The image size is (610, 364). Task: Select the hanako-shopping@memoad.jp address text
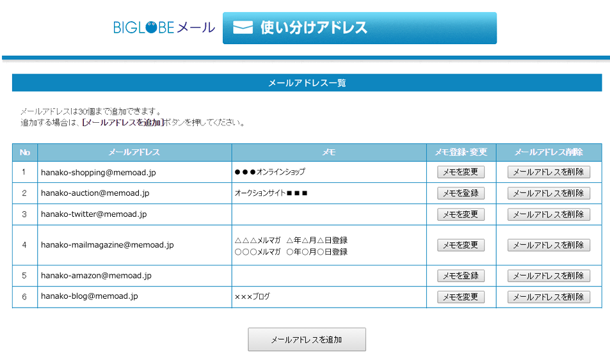tap(99, 172)
